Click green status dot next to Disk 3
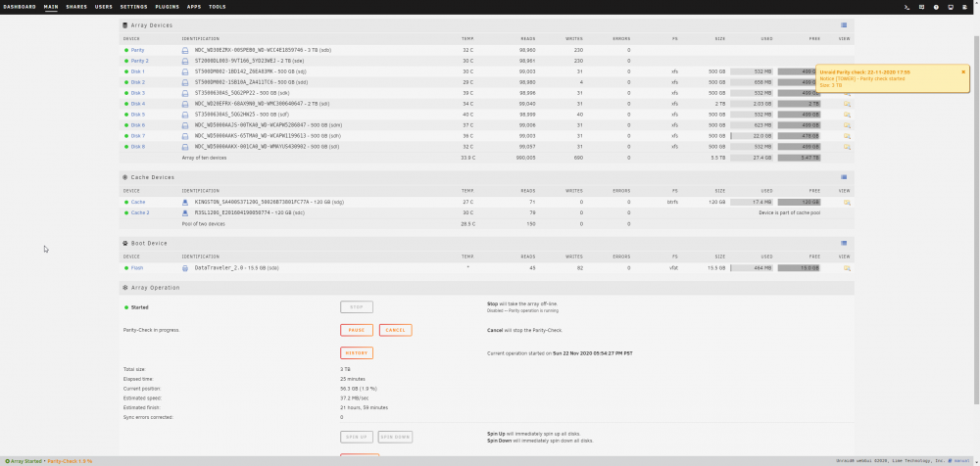Viewport: 980px width, 466px height. (x=126, y=93)
